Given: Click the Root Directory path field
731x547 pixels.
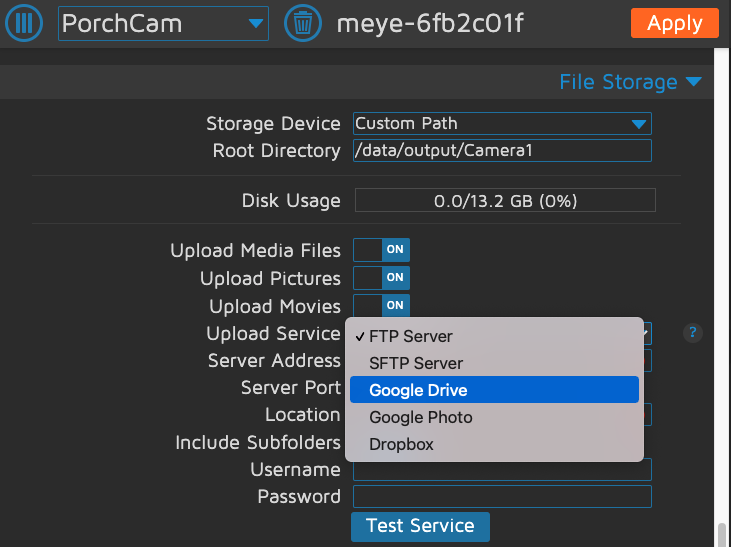Looking at the screenshot, I should pos(502,151).
